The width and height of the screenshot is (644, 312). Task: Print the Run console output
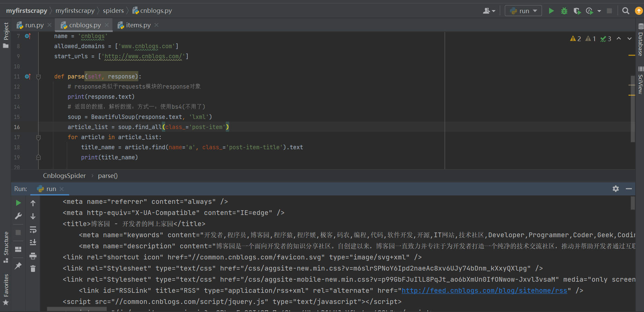(x=33, y=256)
